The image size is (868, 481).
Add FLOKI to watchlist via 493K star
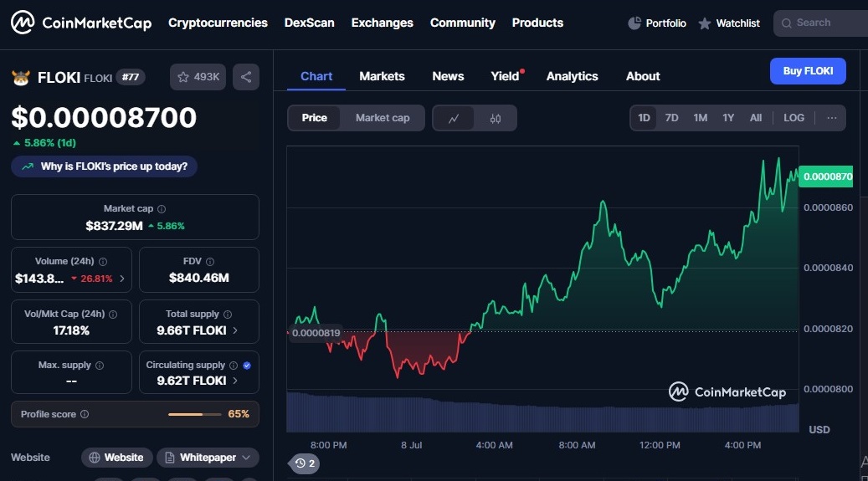click(x=198, y=77)
